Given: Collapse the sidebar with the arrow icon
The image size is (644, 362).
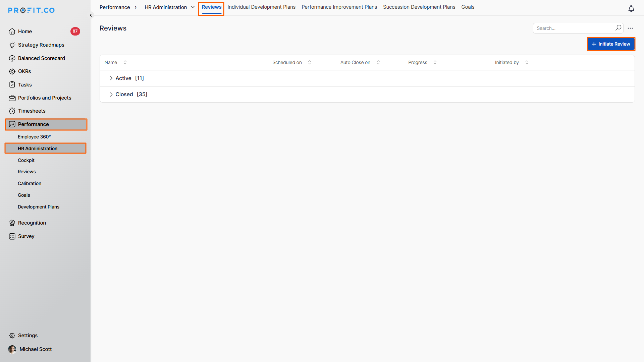Looking at the screenshot, I should (91, 15).
